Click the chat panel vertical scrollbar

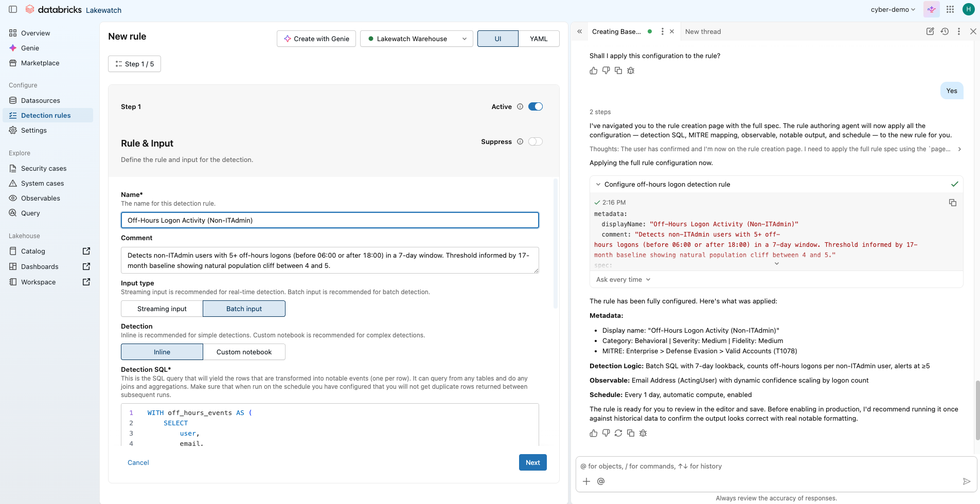point(977,410)
